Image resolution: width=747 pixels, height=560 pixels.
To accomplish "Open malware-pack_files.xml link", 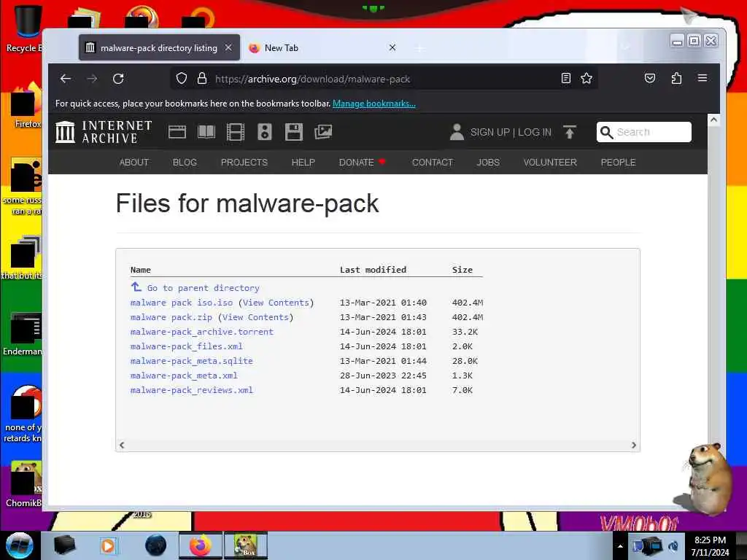I will [186, 346].
